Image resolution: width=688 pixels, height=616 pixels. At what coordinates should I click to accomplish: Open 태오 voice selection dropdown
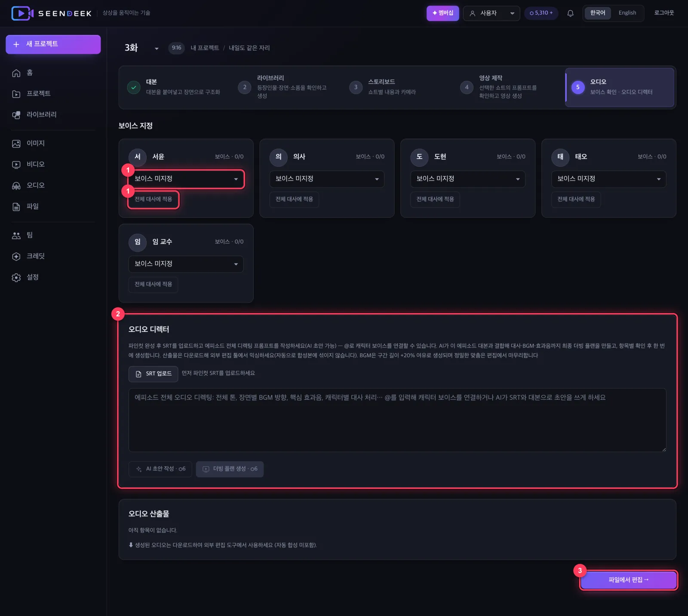tap(609, 179)
